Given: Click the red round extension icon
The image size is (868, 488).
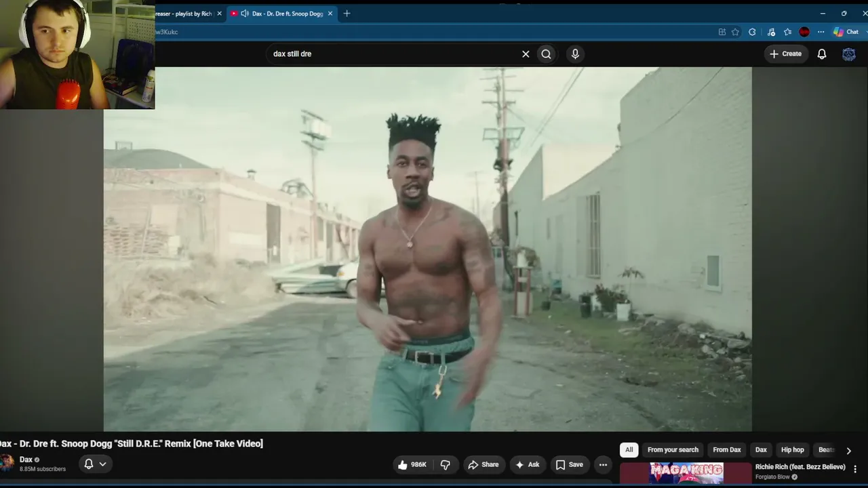Looking at the screenshot, I should pyautogui.click(x=804, y=32).
